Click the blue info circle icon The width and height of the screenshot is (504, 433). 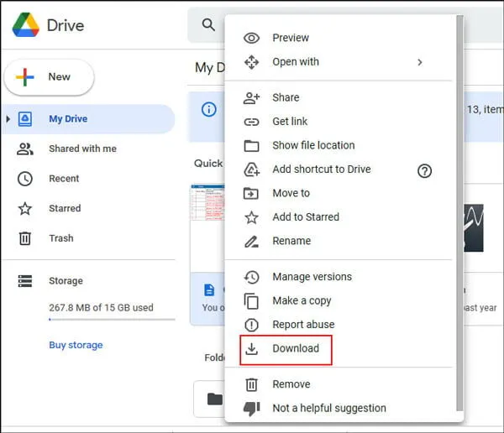[208, 109]
